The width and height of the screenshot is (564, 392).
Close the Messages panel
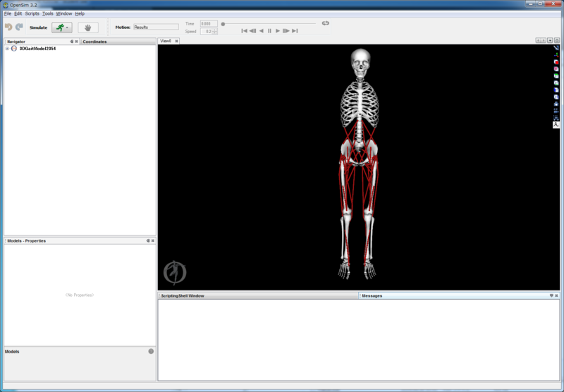(x=556, y=295)
